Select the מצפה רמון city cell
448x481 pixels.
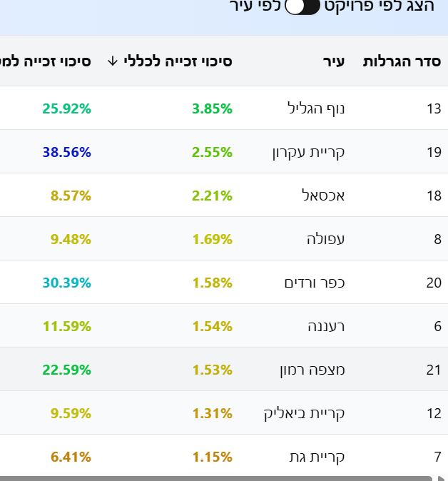[x=312, y=370]
